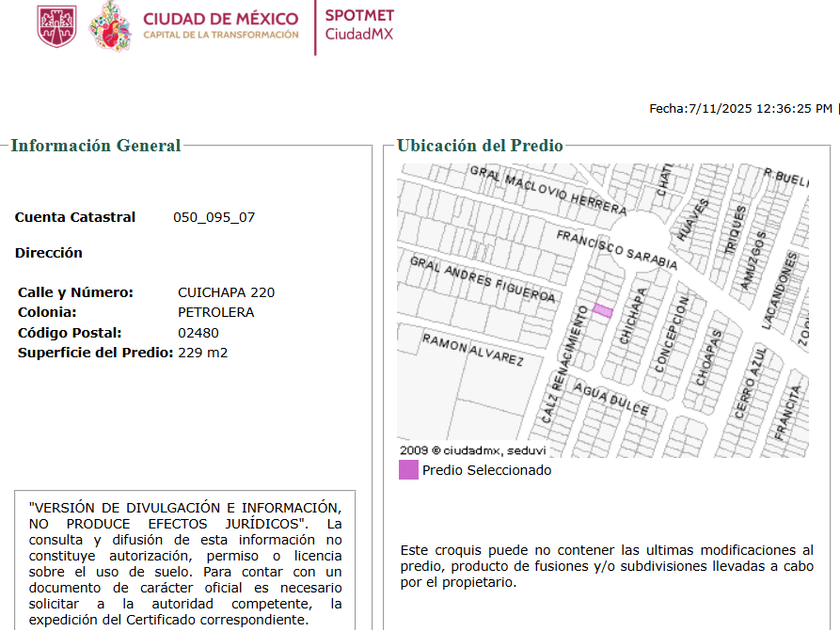Click the CALZ RENACIMIENTO street label on map

point(565,364)
